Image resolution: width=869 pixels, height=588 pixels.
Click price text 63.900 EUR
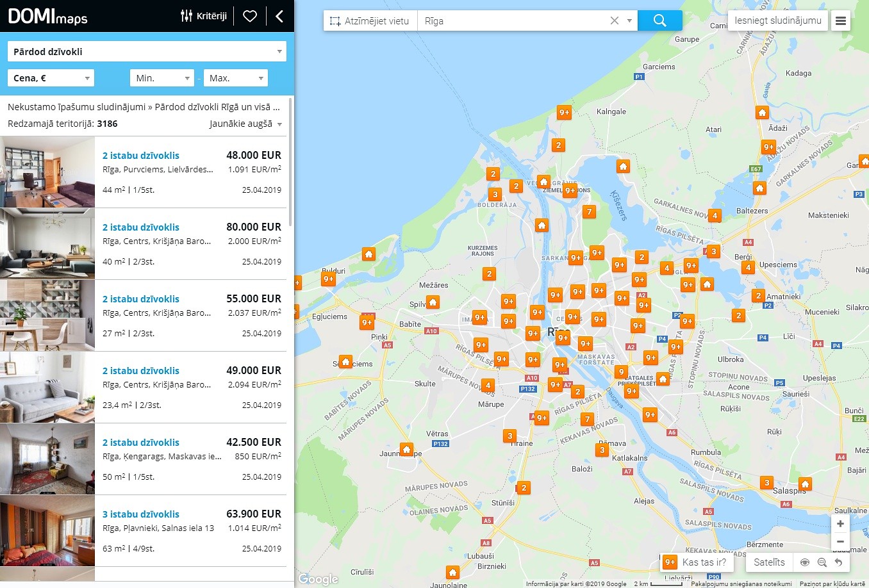pyautogui.click(x=254, y=514)
